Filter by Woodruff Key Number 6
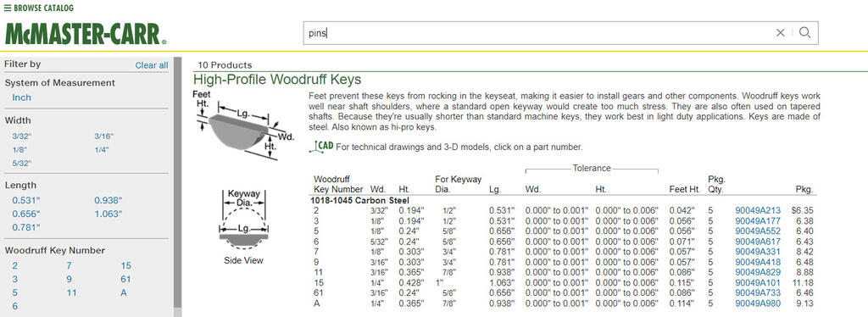The width and height of the screenshot is (868, 317). [15, 307]
